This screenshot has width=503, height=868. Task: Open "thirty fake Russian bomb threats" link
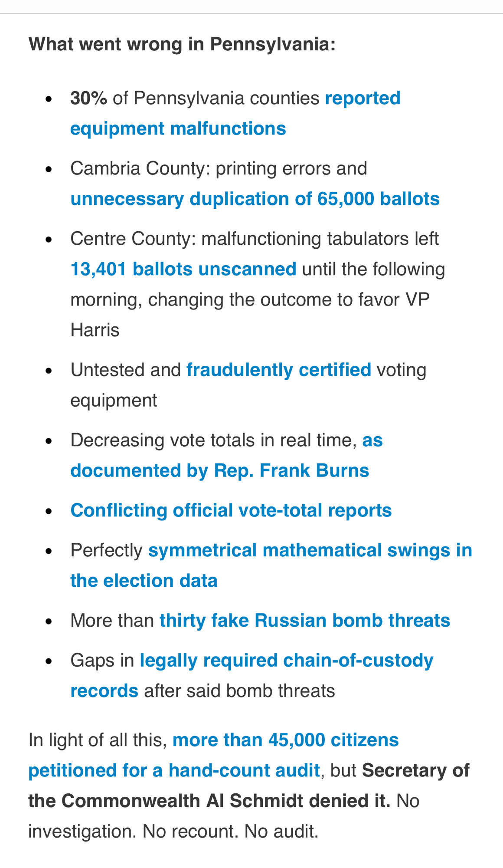(x=304, y=621)
